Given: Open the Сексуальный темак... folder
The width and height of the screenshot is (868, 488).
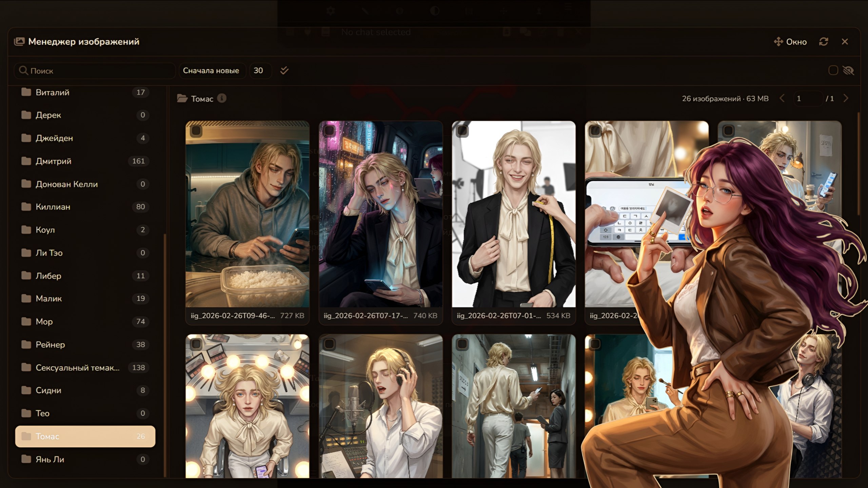Looking at the screenshot, I should coord(85,368).
